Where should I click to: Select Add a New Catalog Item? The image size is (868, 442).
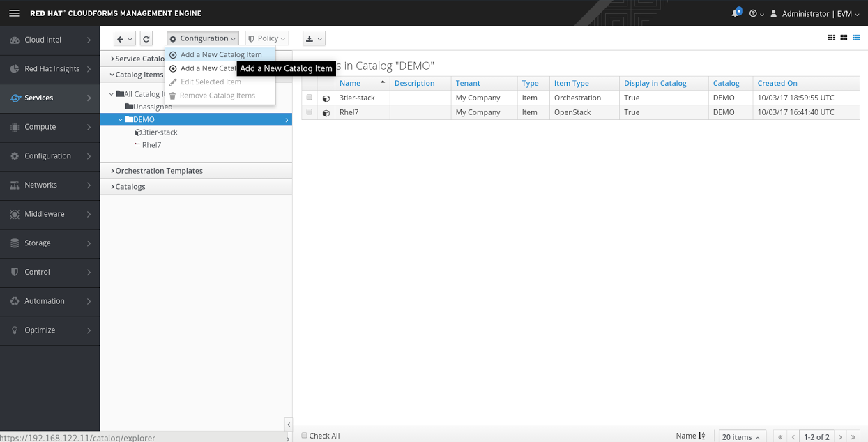(220, 54)
